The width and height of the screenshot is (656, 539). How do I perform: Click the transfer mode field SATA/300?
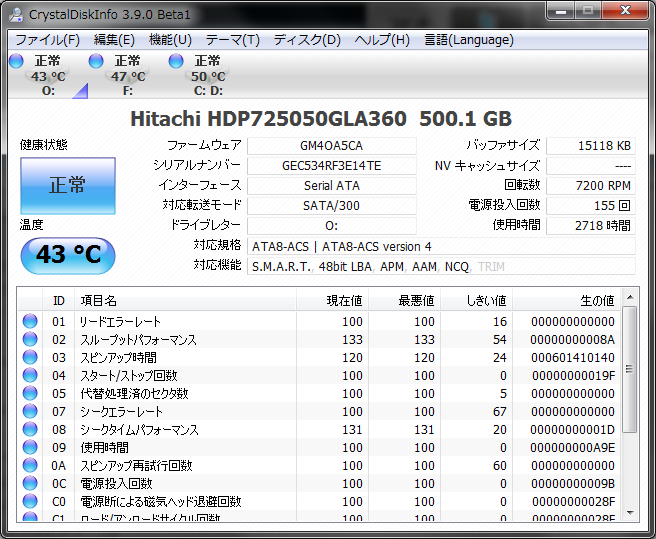331,206
